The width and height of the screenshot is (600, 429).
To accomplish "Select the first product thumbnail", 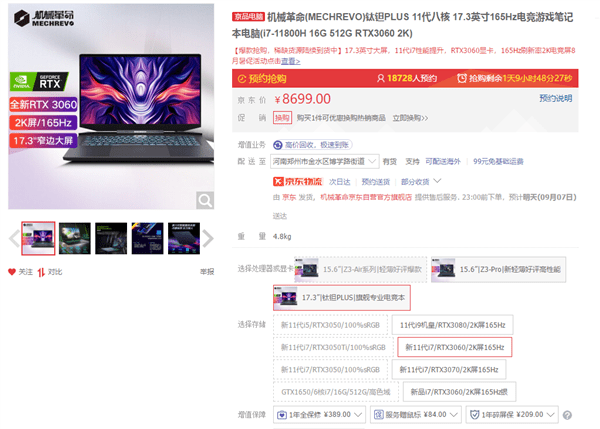I will click(x=38, y=238).
